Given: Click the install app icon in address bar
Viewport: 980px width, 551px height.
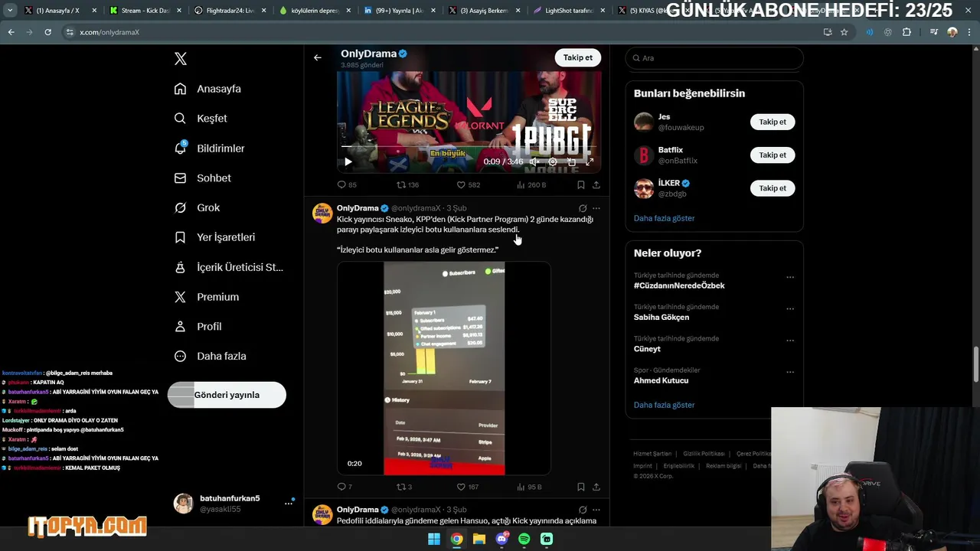Looking at the screenshot, I should point(828,32).
